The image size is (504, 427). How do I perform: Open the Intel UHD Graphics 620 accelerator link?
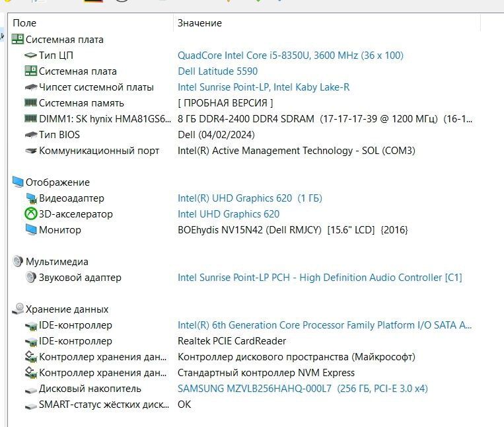(x=229, y=213)
